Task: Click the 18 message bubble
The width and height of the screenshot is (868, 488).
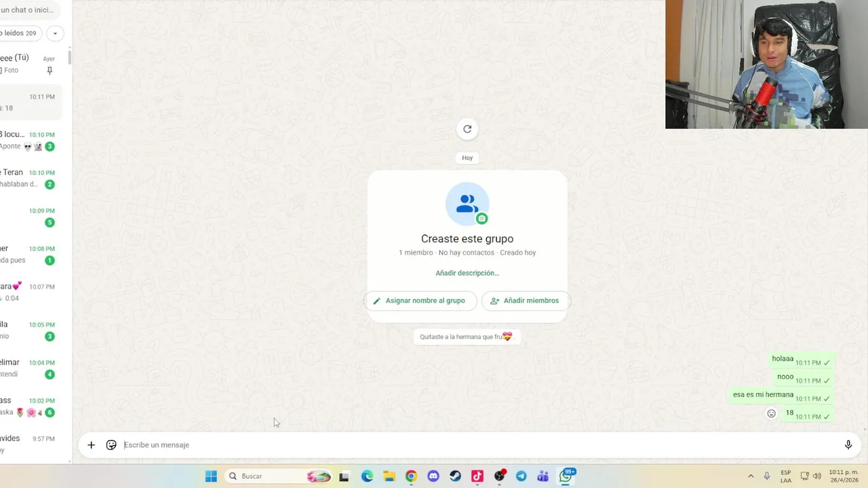Action: coord(808,413)
